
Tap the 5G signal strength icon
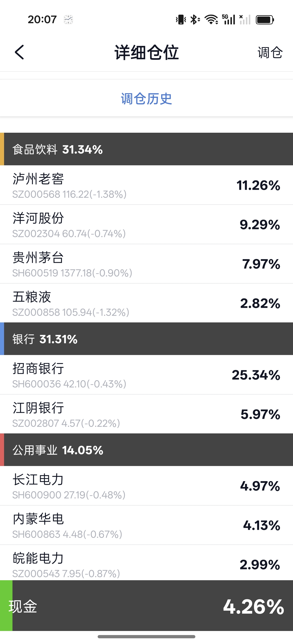click(x=228, y=20)
